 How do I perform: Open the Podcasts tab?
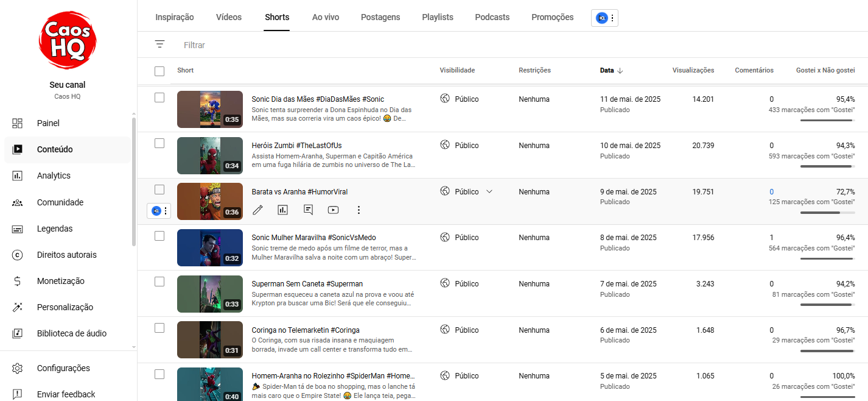pos(492,17)
